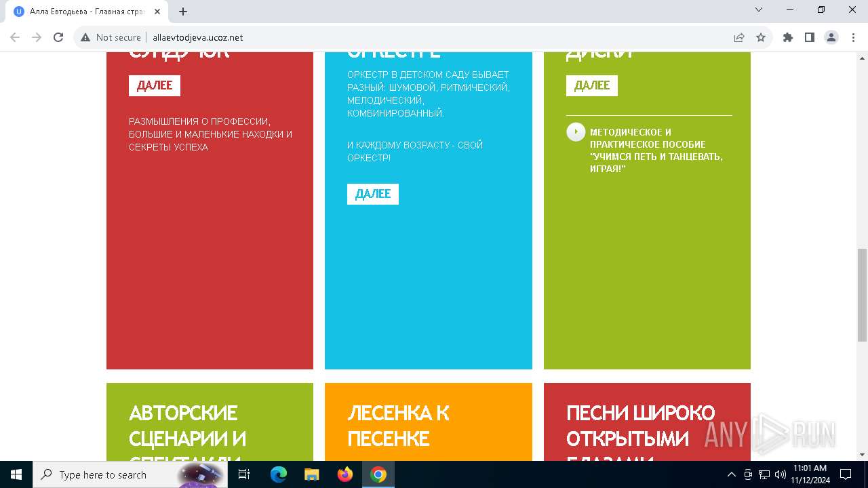Open volume control tray icon
Image resolution: width=868 pixels, height=488 pixels.
(780, 474)
